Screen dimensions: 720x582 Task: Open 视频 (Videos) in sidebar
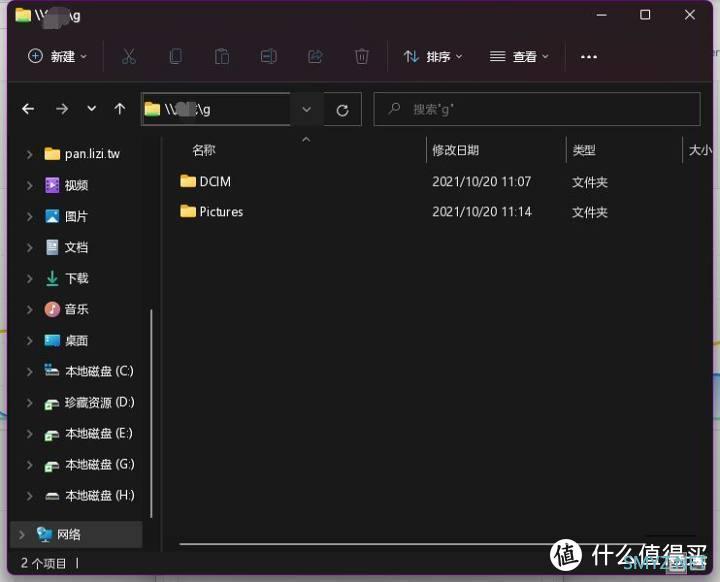[x=67, y=185]
